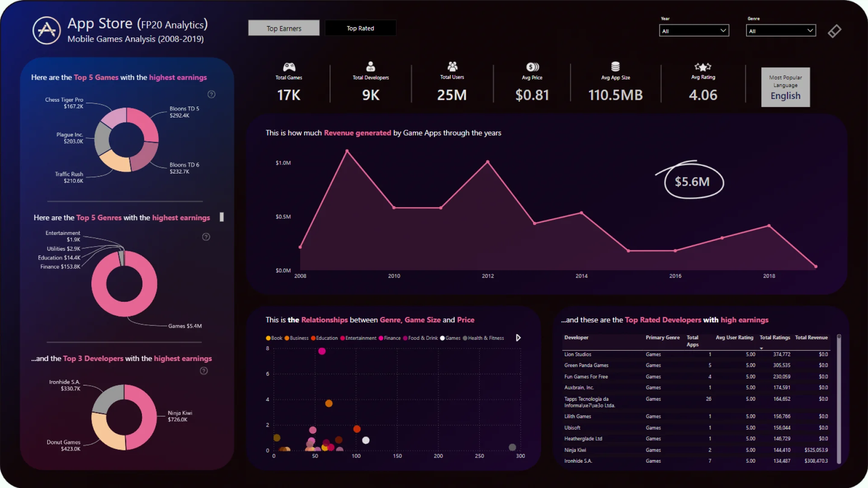Sort table by Total Apps header
The image size is (868, 488).
click(692, 341)
